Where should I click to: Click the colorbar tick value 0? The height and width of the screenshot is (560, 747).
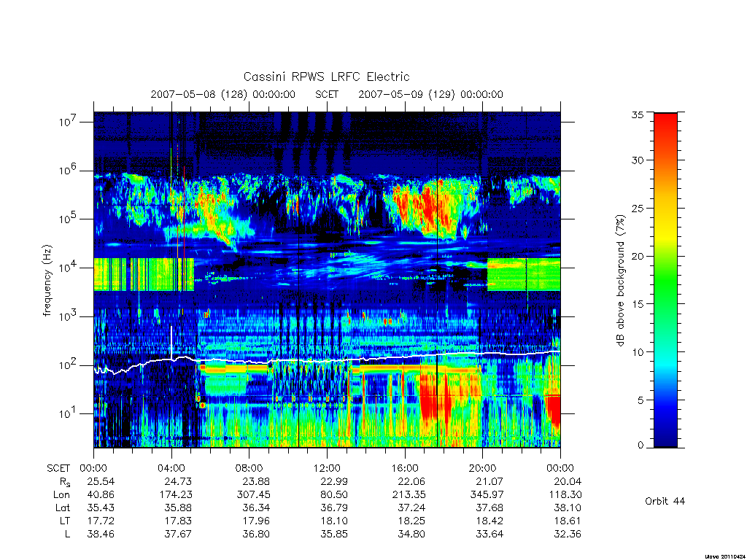640,446
